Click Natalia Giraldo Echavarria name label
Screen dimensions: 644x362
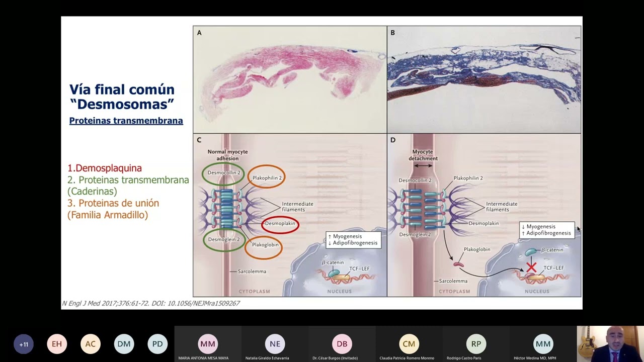[x=267, y=358]
